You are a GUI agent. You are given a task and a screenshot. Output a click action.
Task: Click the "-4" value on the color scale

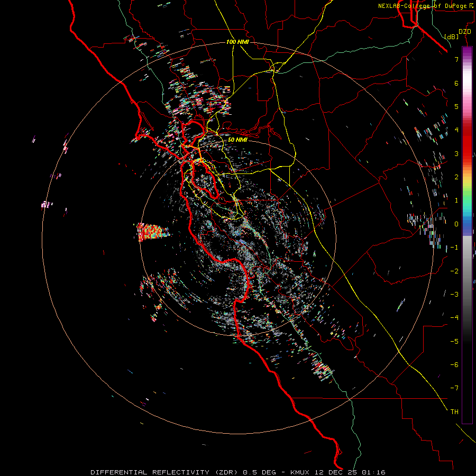coord(454,318)
